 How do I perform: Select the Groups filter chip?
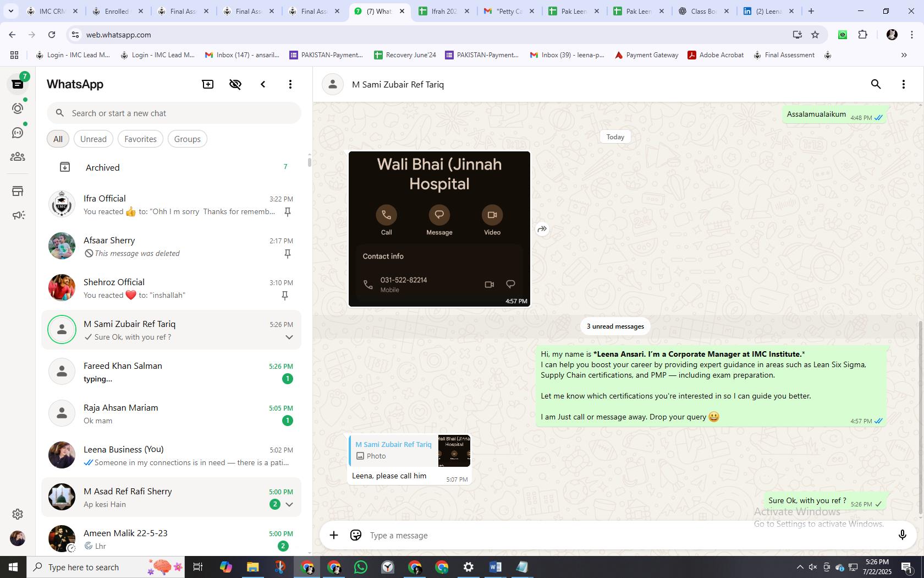click(187, 139)
